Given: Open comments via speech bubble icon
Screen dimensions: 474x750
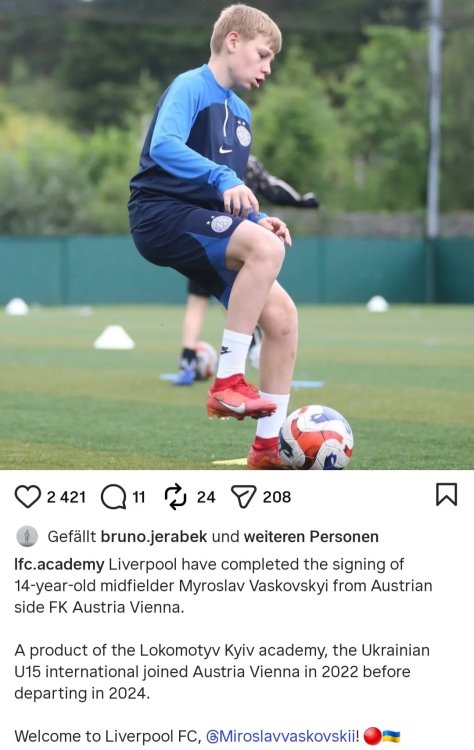Looking at the screenshot, I should (113, 497).
